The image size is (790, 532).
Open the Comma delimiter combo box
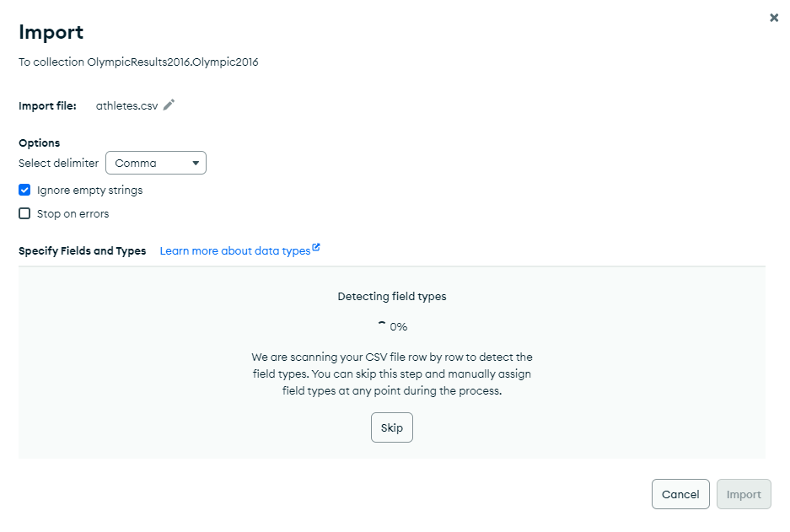(156, 163)
